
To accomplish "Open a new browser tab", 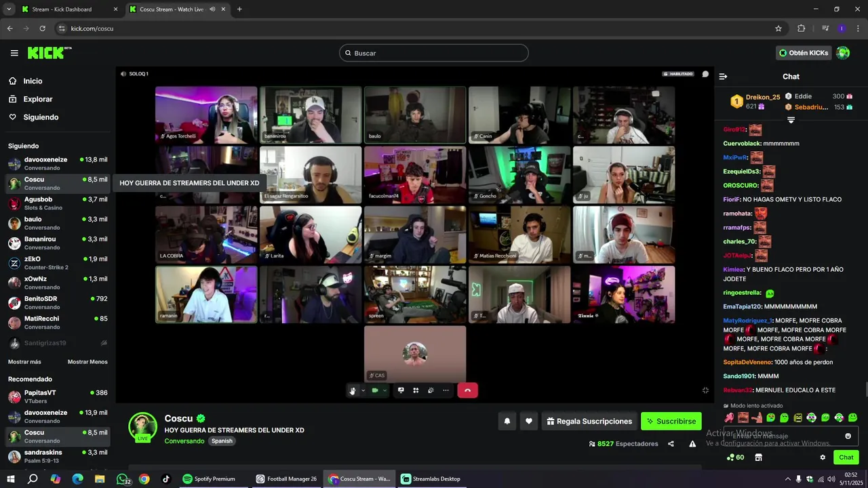I will pyautogui.click(x=239, y=9).
